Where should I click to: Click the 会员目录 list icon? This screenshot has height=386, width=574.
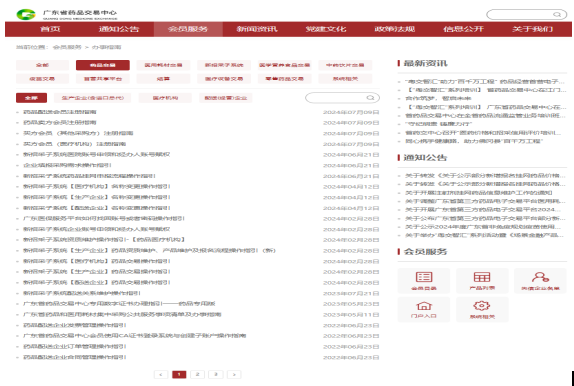[x=424, y=277]
